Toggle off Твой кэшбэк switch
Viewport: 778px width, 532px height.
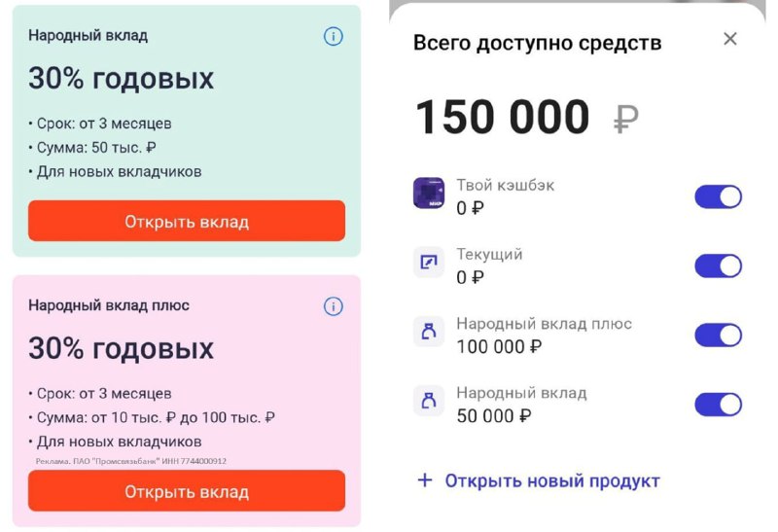coord(718,196)
